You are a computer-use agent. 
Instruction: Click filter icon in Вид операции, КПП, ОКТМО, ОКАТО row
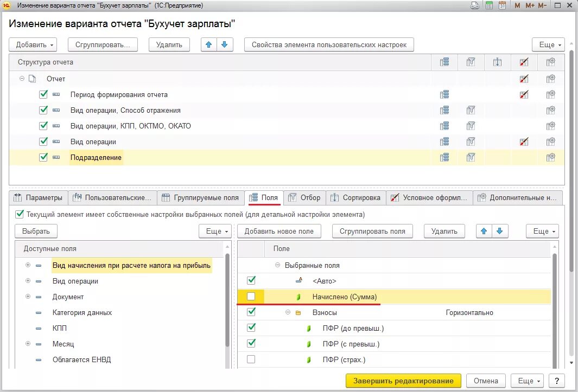(x=471, y=126)
